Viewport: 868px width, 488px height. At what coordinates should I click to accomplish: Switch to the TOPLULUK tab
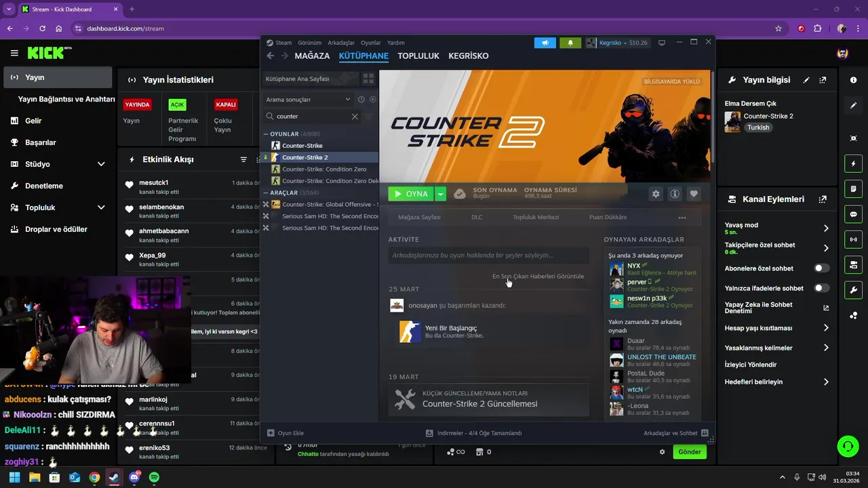(x=418, y=56)
